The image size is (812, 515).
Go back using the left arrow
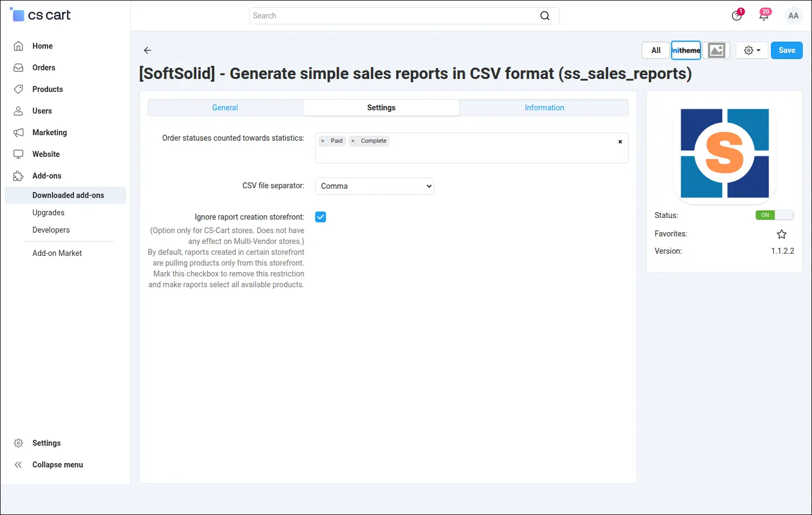tap(148, 50)
